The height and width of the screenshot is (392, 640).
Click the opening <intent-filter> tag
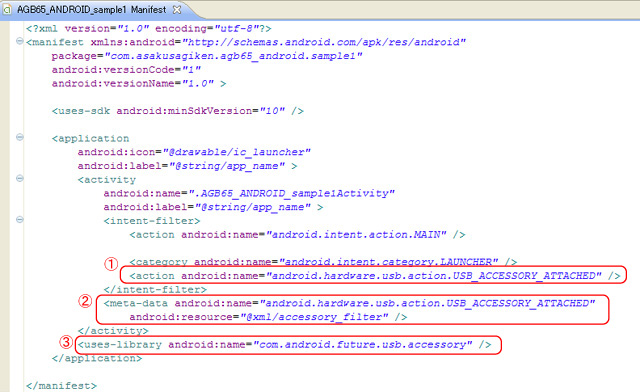pos(152,221)
